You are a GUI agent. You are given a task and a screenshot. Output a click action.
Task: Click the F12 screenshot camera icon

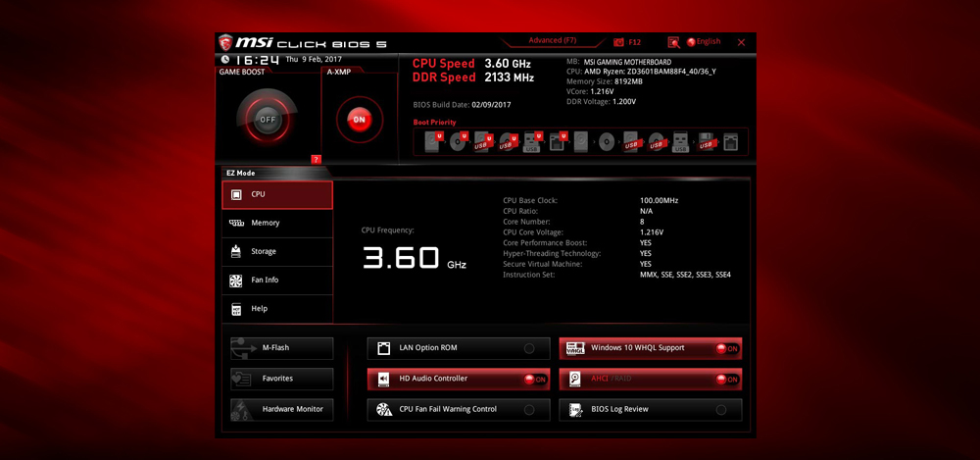click(618, 42)
